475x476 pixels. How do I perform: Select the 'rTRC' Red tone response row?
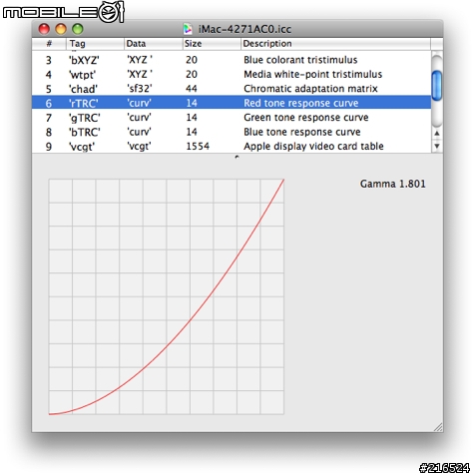[232, 103]
